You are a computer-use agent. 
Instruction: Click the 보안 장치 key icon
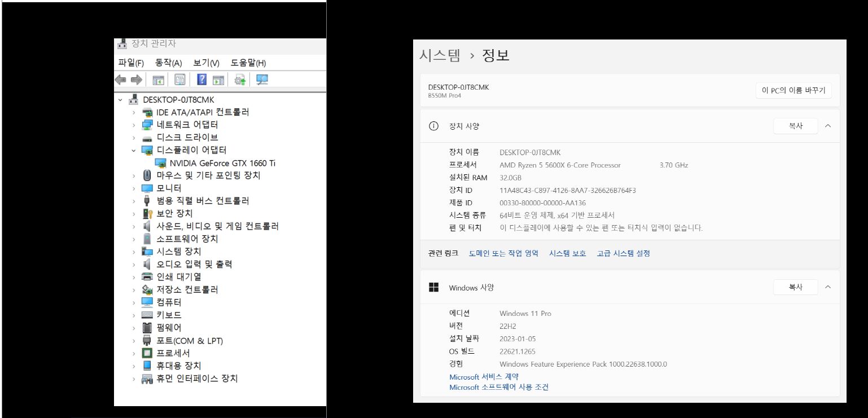(x=147, y=213)
